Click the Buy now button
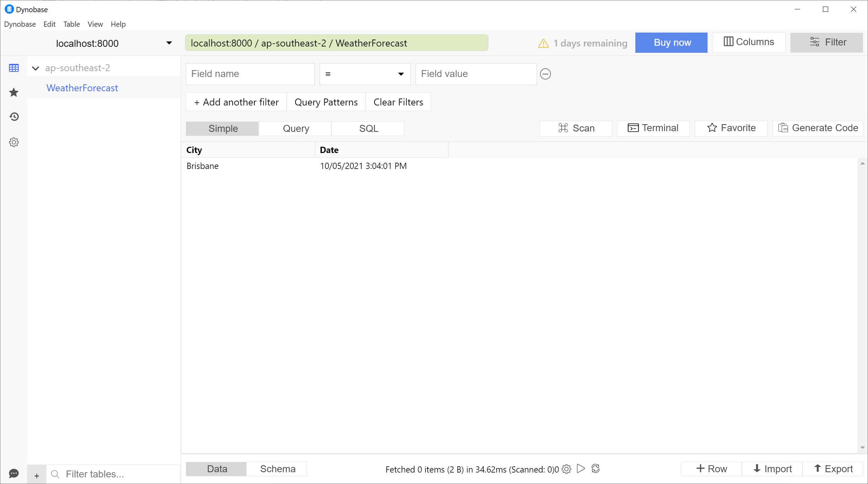The image size is (868, 484). tap(672, 42)
